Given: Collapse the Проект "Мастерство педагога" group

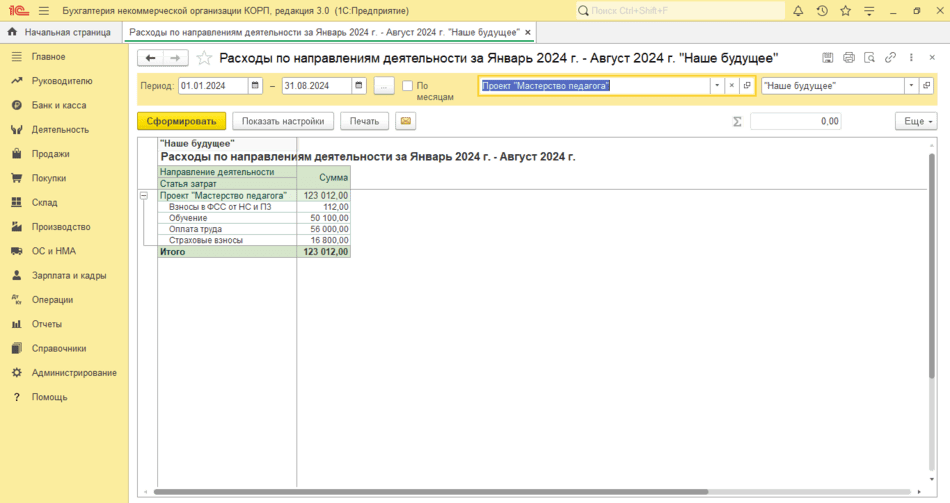Looking at the screenshot, I should click(143, 195).
